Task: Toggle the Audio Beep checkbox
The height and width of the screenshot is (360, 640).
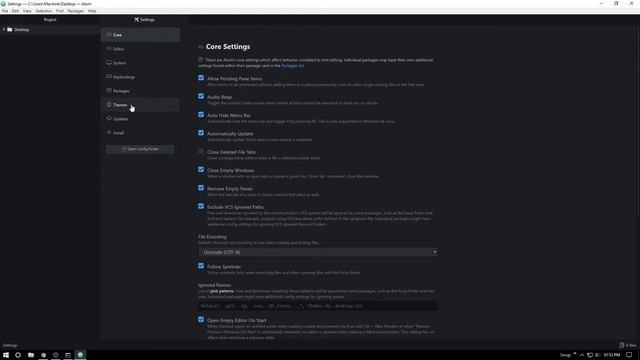Action: (x=201, y=96)
